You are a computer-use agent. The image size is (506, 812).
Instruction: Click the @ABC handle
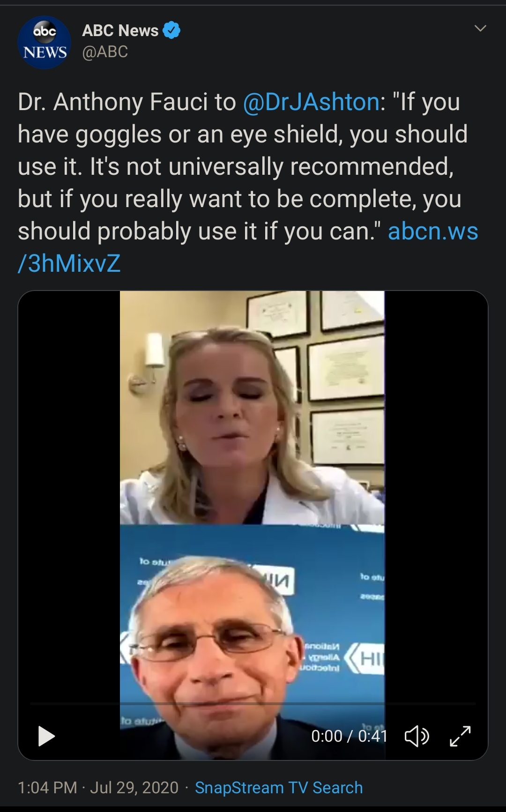(105, 52)
